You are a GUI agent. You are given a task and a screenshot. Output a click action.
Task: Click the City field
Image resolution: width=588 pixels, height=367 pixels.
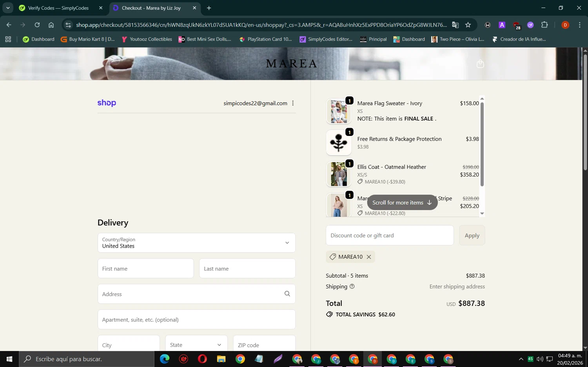(x=129, y=345)
